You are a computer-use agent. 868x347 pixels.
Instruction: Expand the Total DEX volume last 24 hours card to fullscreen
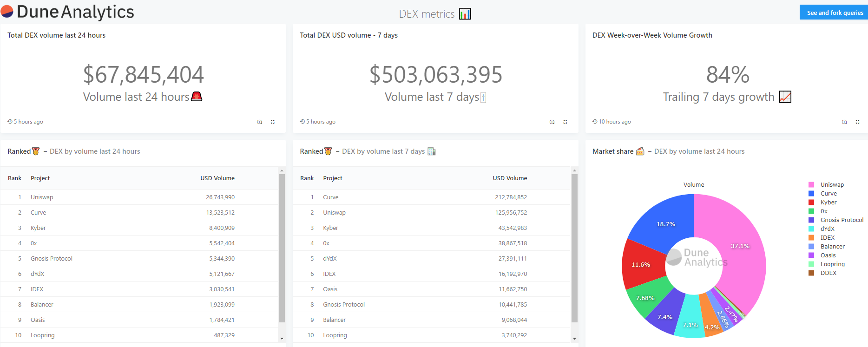coord(273,122)
